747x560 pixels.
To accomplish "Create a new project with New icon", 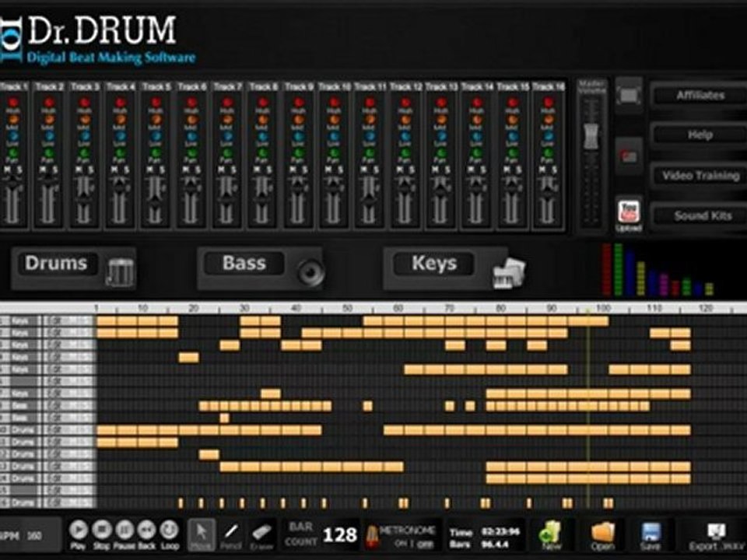I will pyautogui.click(x=551, y=534).
